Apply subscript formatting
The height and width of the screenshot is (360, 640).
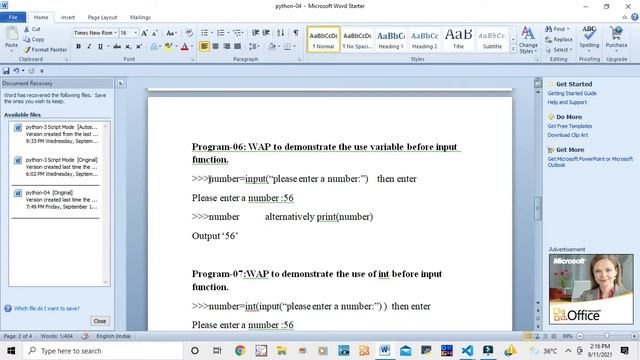pos(128,47)
